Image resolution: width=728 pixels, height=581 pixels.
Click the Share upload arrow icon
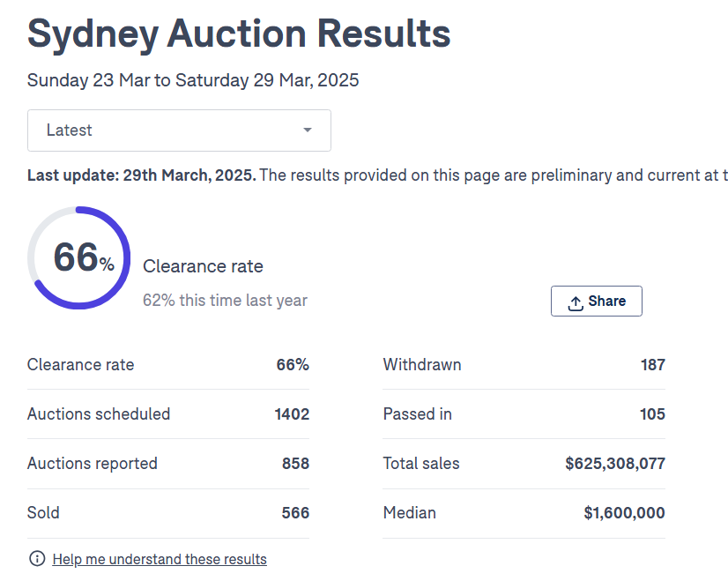(576, 302)
